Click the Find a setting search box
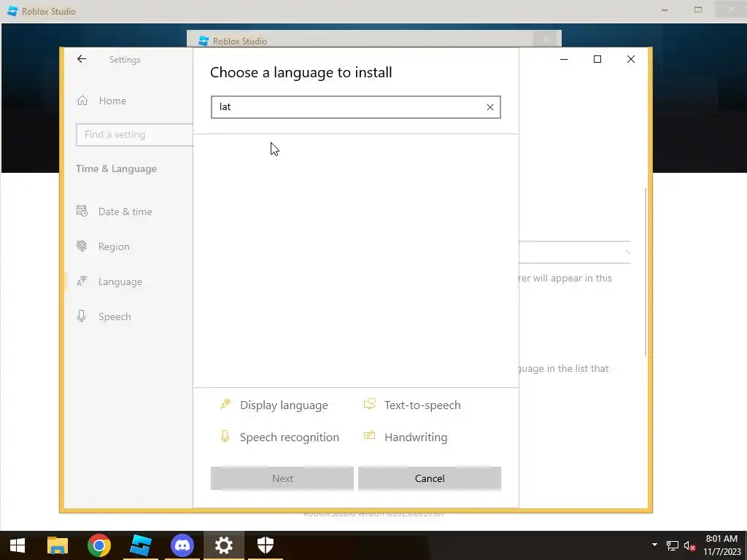Screen dimensions: 747x560 (134, 135)
